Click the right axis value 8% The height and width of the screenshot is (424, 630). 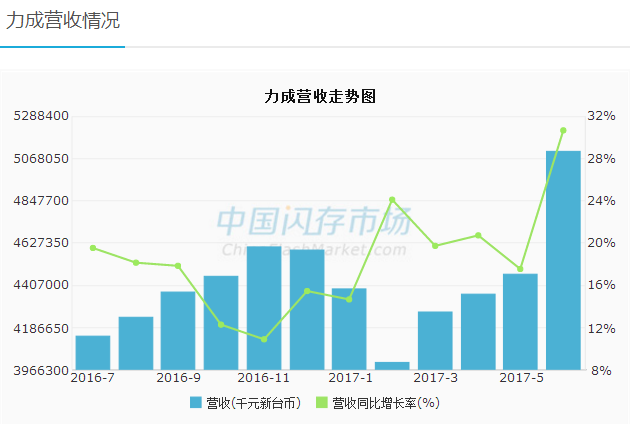click(x=601, y=371)
